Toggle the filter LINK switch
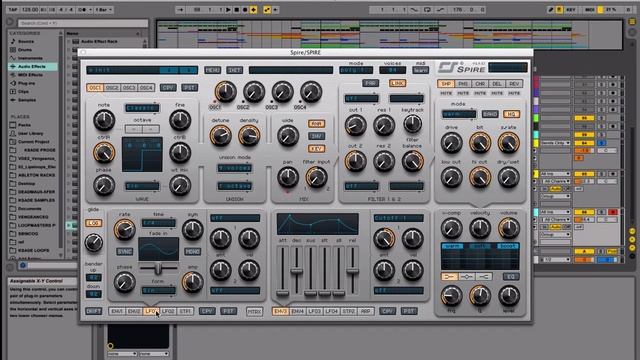640x360 pixels. pos(397,83)
